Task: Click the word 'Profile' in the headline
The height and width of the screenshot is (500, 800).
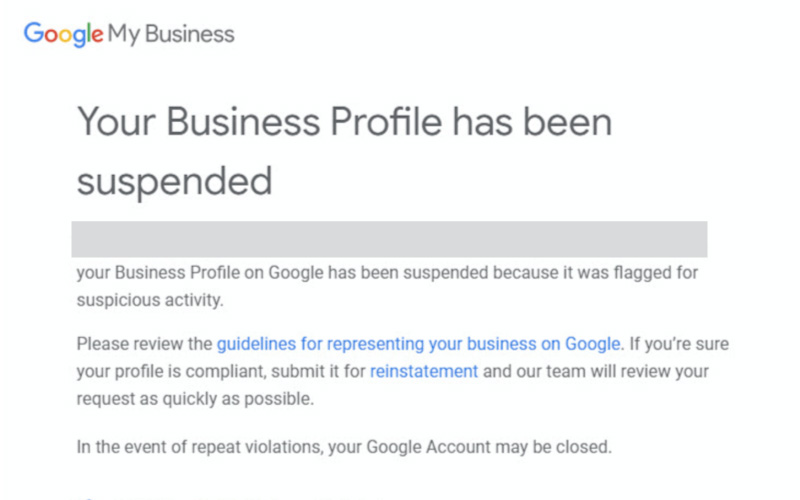Action: 386,121
